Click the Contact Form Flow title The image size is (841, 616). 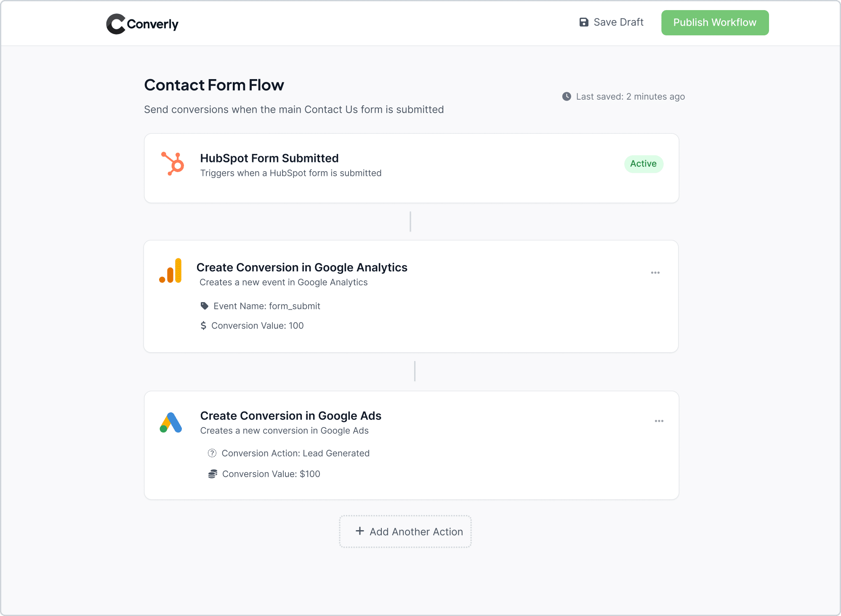tap(214, 85)
